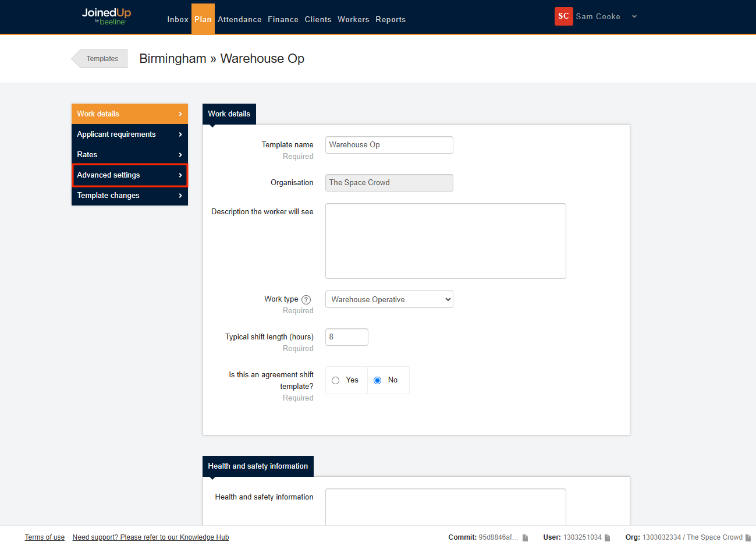The image size is (756, 549).
Task: Copy the Commit hash using its document icon
Action: [x=525, y=538]
